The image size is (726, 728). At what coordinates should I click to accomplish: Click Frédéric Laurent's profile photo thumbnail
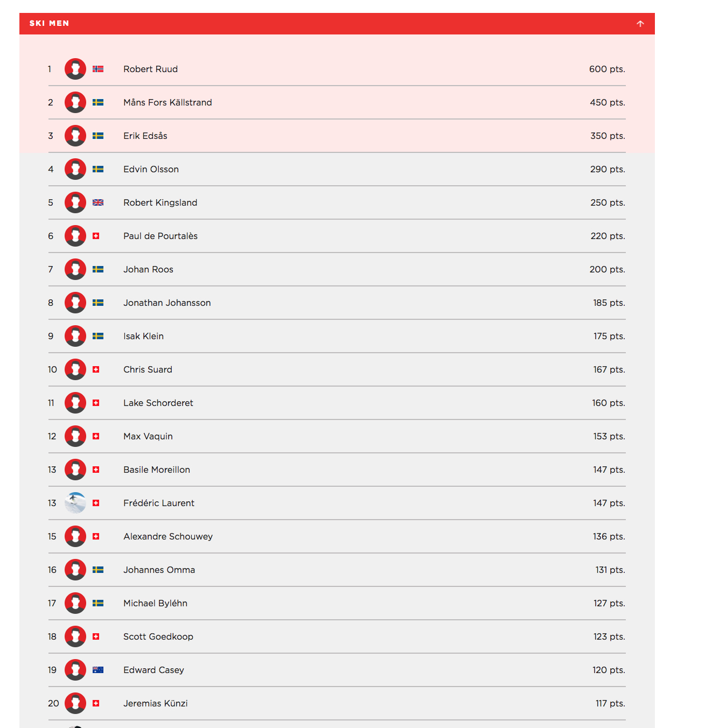(75, 503)
